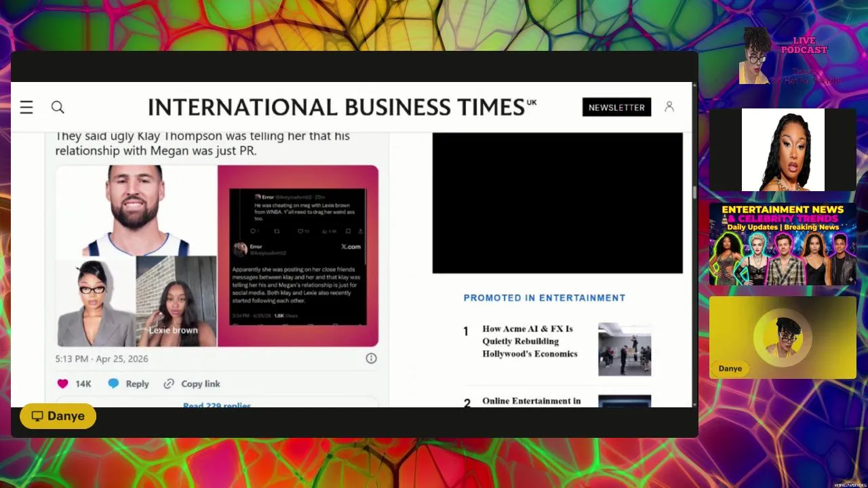Click the Danye name tag on tile

[x=730, y=368]
